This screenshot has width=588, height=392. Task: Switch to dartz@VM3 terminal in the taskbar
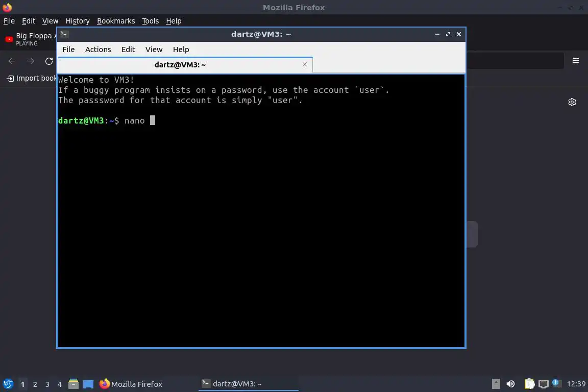(x=248, y=384)
